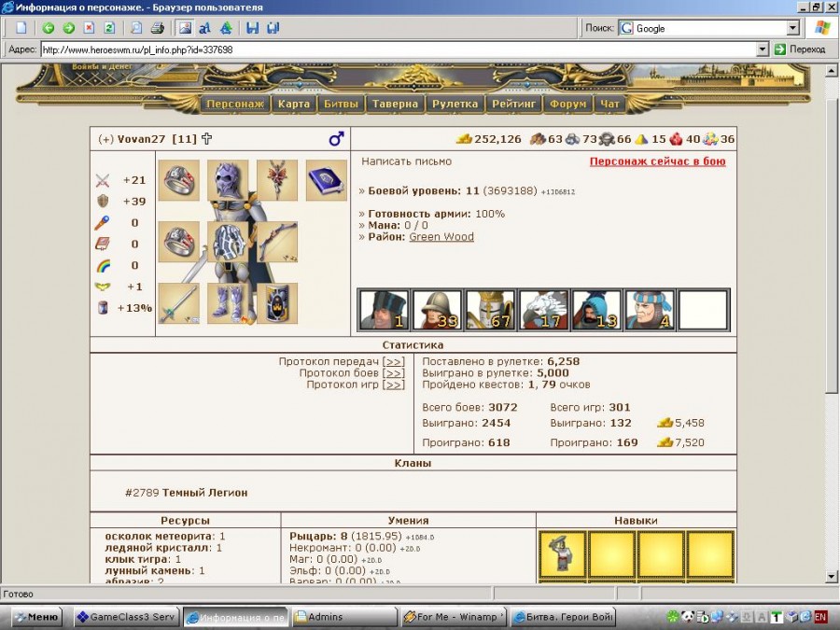
Task: Select the army unit portrait with count 13
Action: tap(595, 310)
